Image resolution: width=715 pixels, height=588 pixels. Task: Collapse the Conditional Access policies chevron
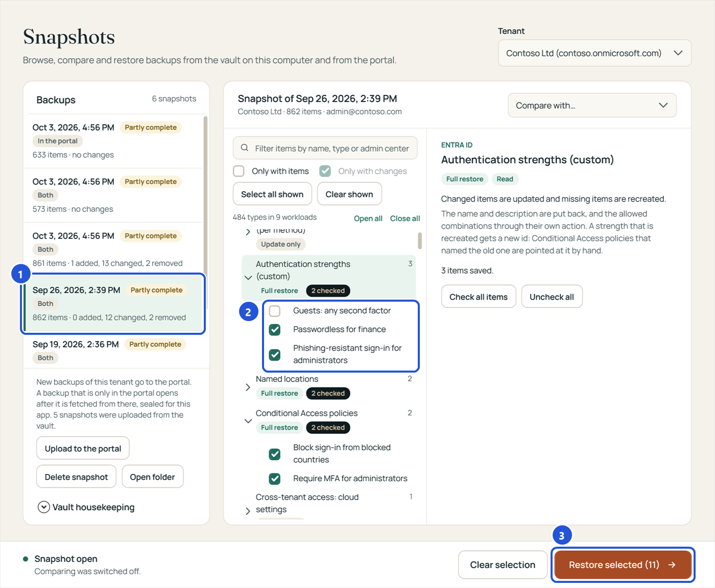[x=248, y=421]
